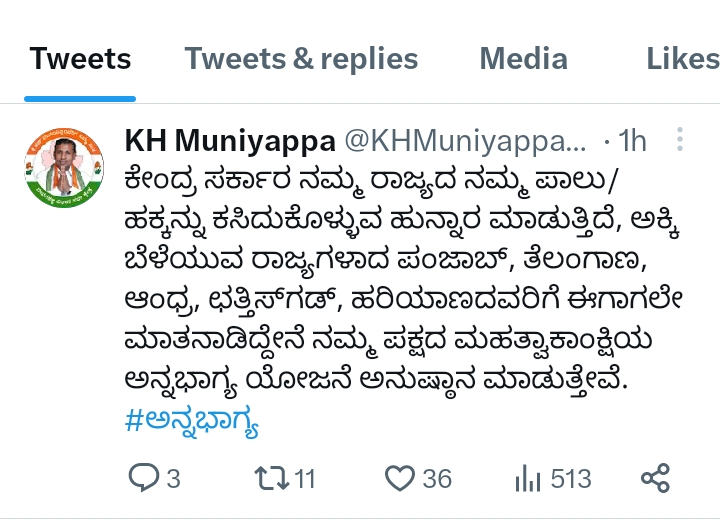View tweet analytics bar chart icon
The image size is (720, 527).
click(x=528, y=478)
